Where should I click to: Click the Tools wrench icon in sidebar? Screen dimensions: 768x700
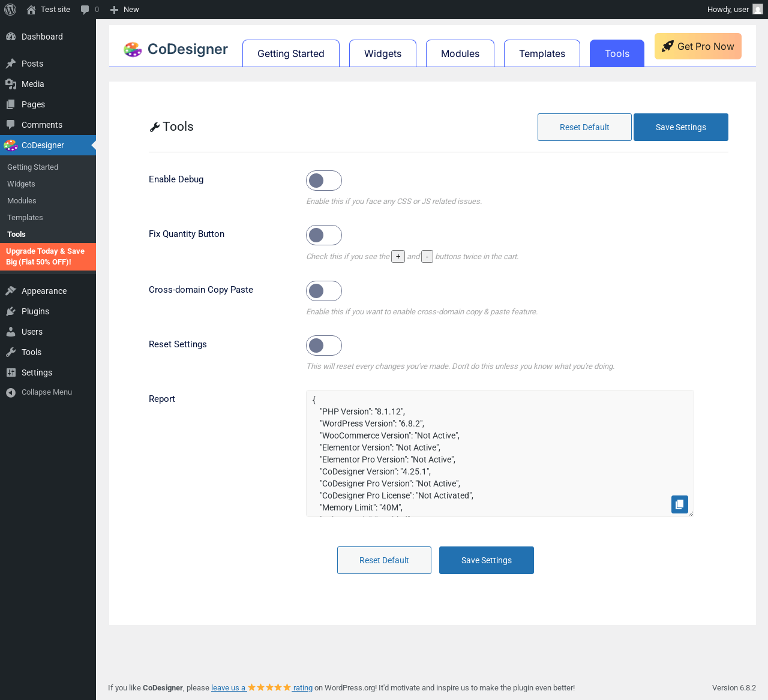(x=11, y=352)
